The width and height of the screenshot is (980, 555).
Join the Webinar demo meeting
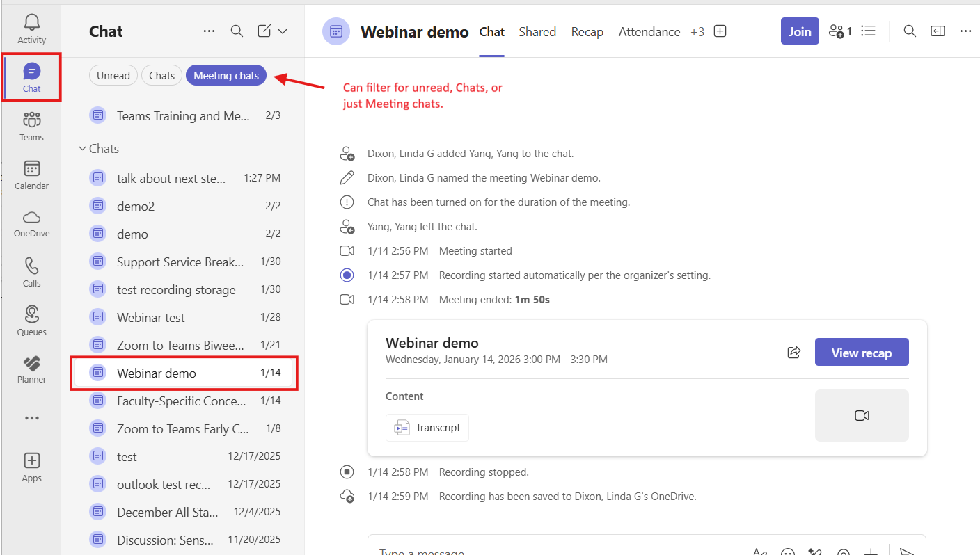[x=799, y=31]
